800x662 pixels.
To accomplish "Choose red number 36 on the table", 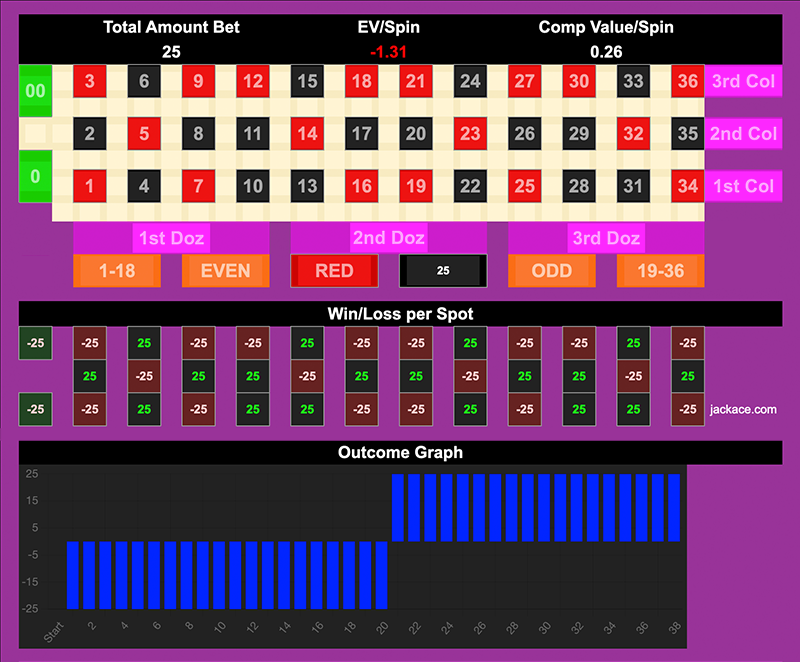I will pos(686,82).
